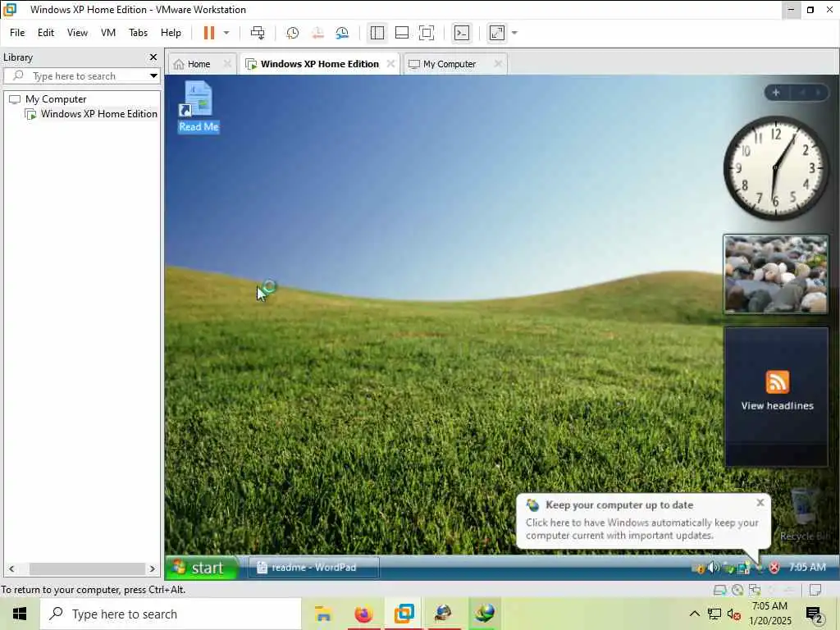The image size is (840, 630).
Task: Click the VMware status bar CD/DVD icon
Action: tap(737, 590)
